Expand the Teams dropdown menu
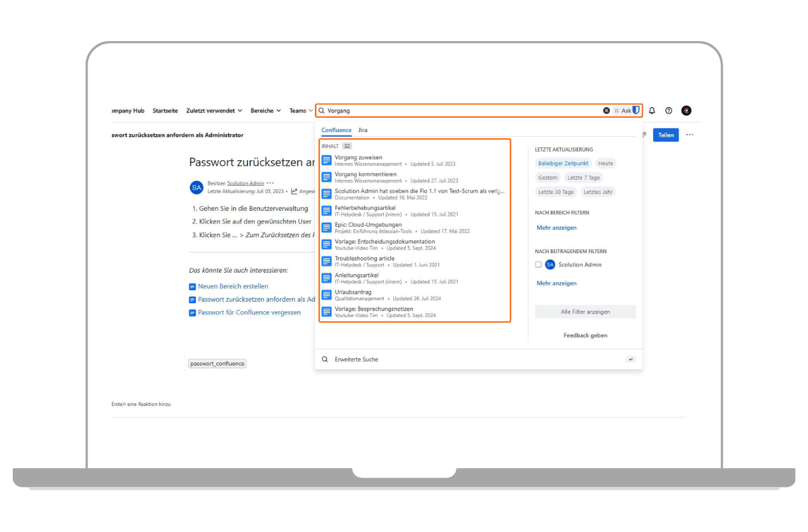The height and width of the screenshot is (532, 808). [x=301, y=110]
